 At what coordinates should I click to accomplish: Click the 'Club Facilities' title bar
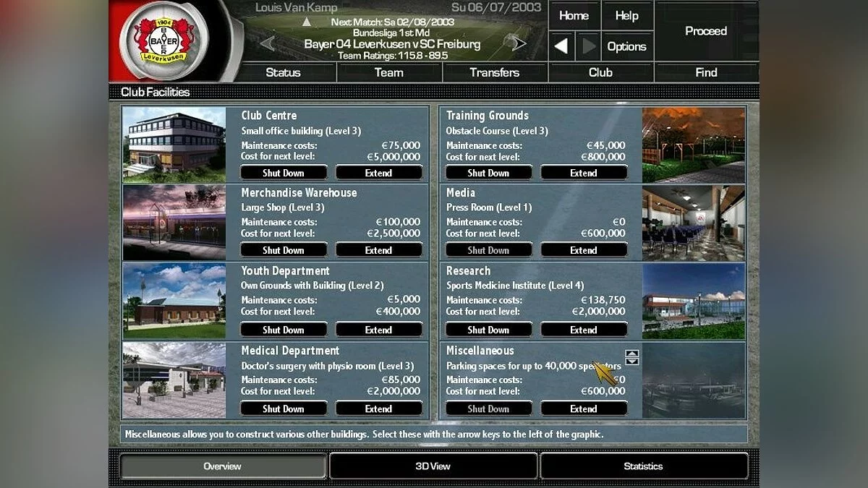[x=156, y=92]
